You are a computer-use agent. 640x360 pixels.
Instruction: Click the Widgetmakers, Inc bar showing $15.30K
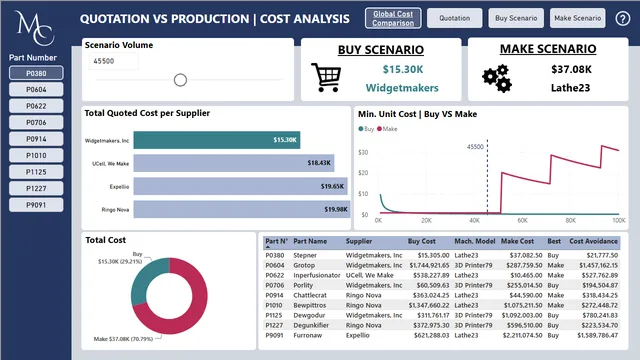[217, 140]
